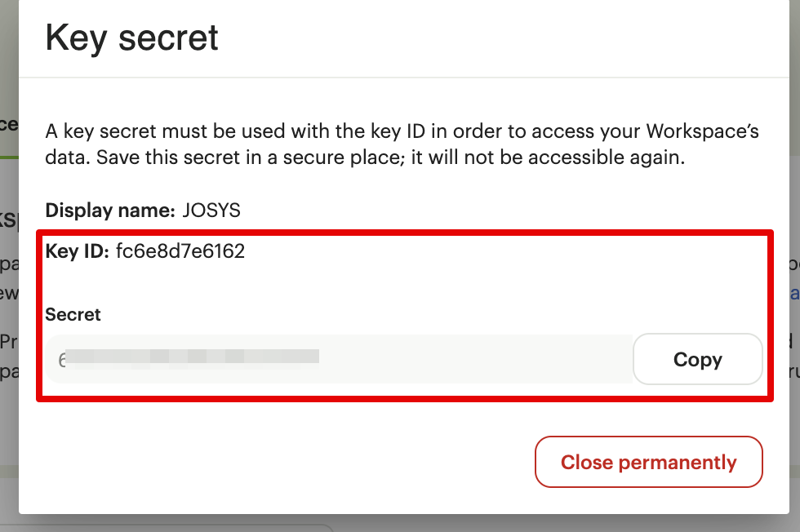The height and width of the screenshot is (532, 800).
Task: Click the dimmed tab behind the dialog's left edge
Action: click(9, 124)
